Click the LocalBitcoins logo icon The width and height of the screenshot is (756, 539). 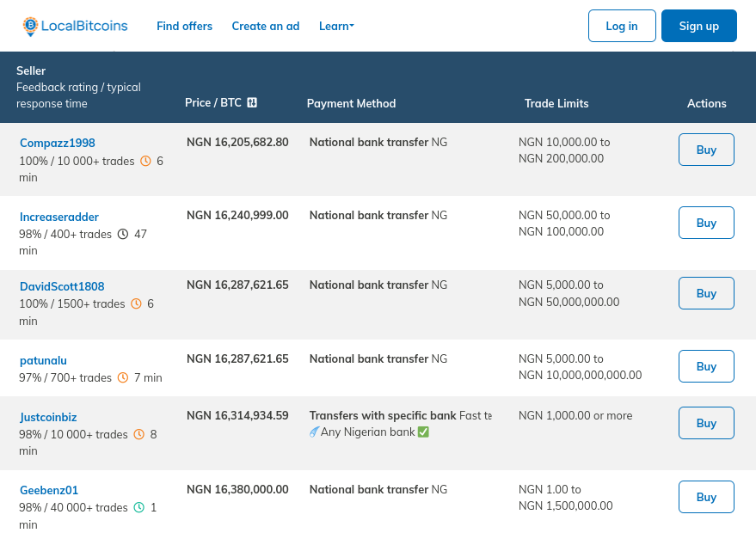pyautogui.click(x=31, y=27)
